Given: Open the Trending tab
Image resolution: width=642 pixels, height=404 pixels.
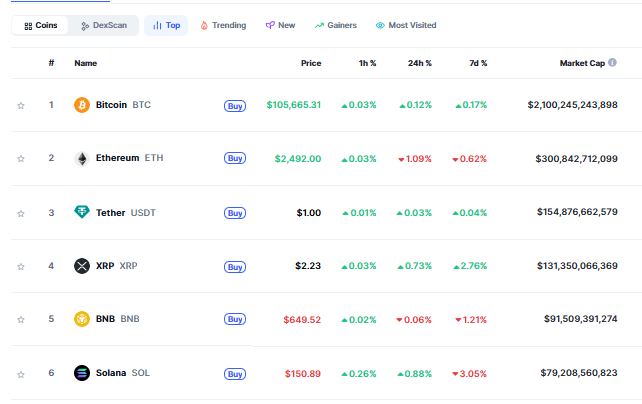Looking at the screenshot, I should click(223, 25).
